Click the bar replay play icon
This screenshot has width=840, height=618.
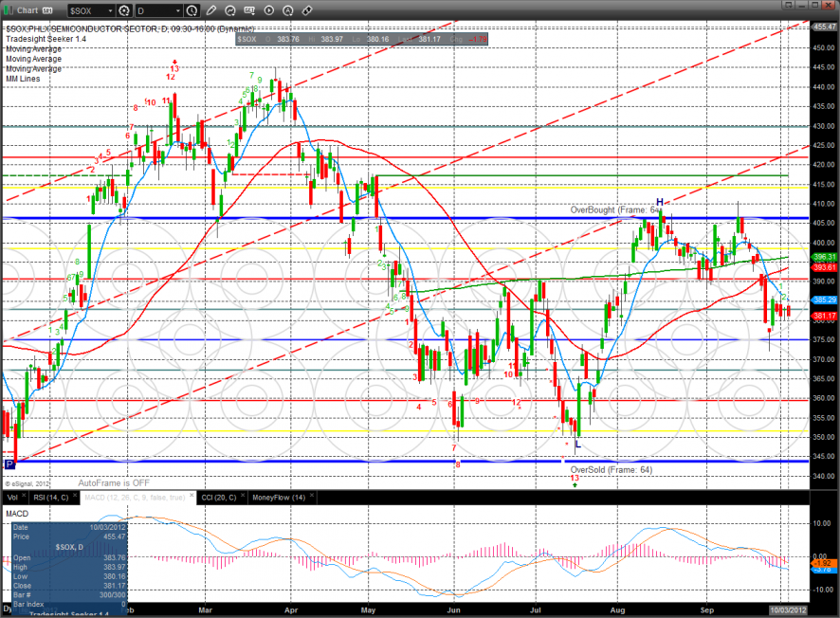click(269, 10)
